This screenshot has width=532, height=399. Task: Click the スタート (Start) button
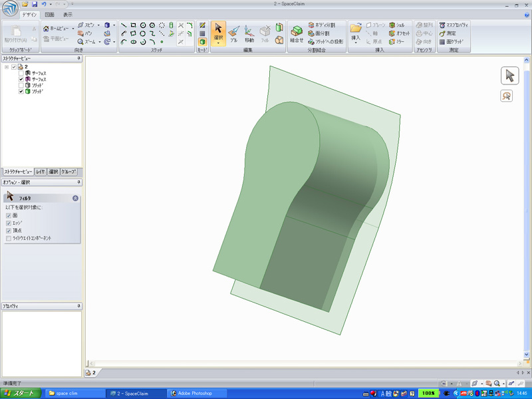(x=21, y=393)
